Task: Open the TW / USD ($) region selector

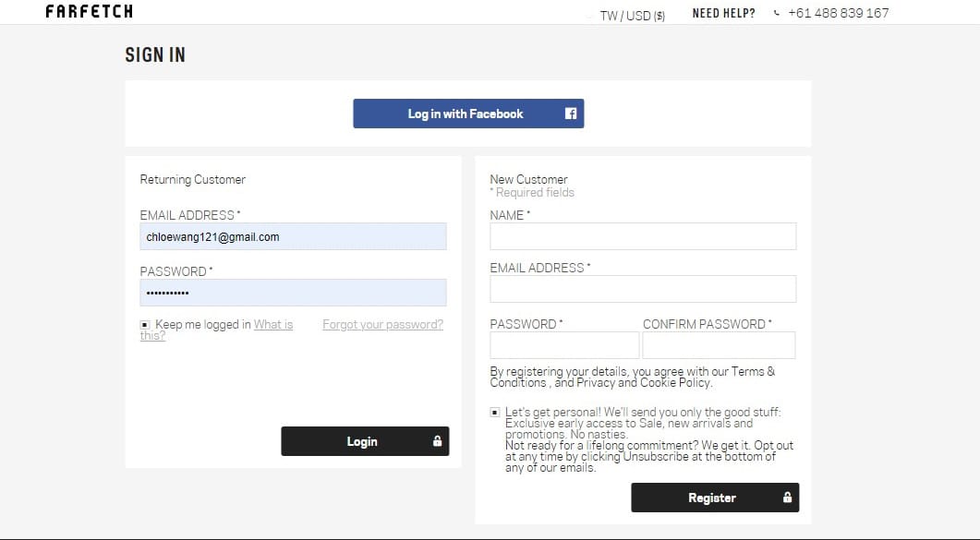Action: pos(632,16)
